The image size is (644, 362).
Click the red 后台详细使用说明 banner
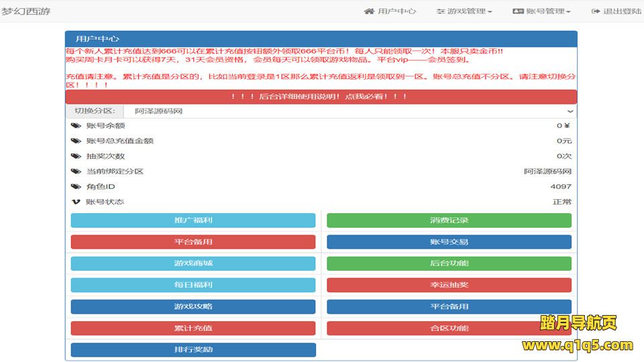(x=321, y=97)
